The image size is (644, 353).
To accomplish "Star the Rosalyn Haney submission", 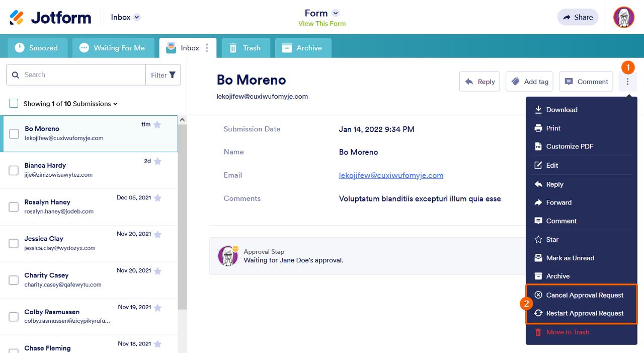I will (x=157, y=198).
